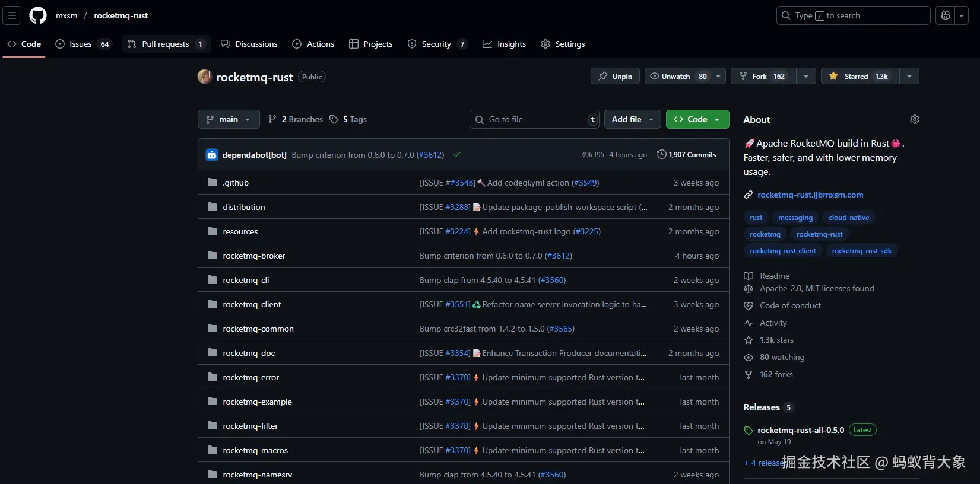Focus the Go to file input
Screen dimensions: 980x484
pyautogui.click(x=534, y=119)
